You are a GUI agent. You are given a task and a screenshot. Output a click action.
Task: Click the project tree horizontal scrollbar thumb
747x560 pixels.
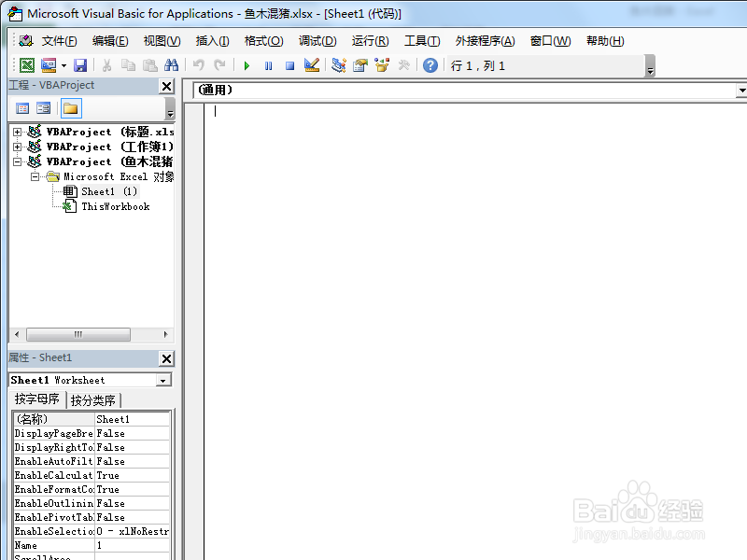pyautogui.click(x=78, y=334)
